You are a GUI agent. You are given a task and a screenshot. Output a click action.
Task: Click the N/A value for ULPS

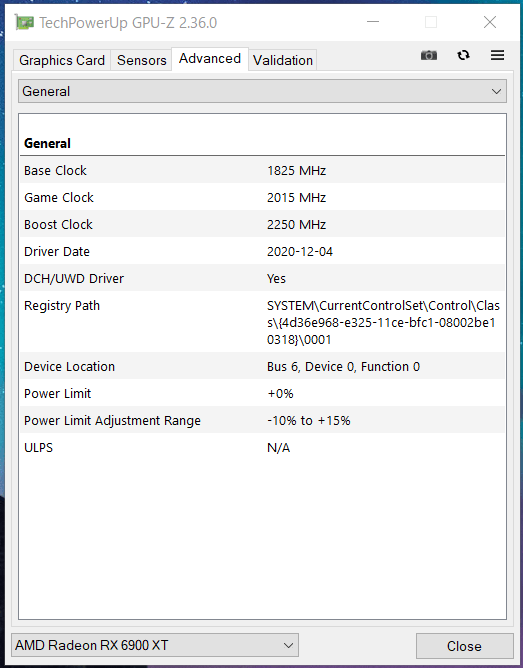click(279, 447)
